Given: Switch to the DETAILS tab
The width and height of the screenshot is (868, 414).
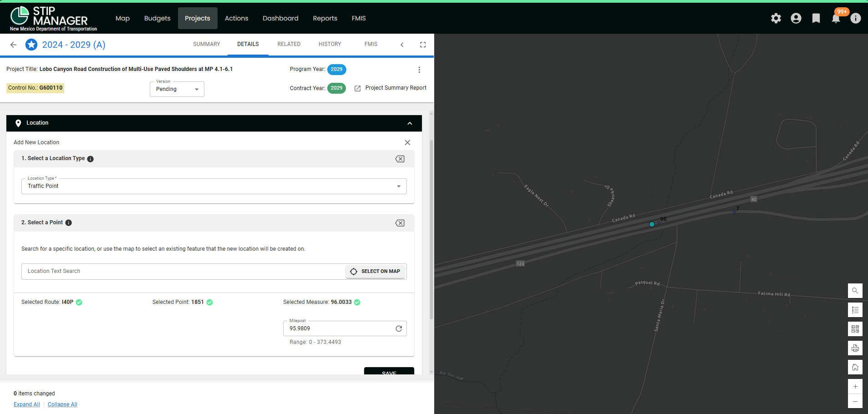Looking at the screenshot, I should coord(248,44).
